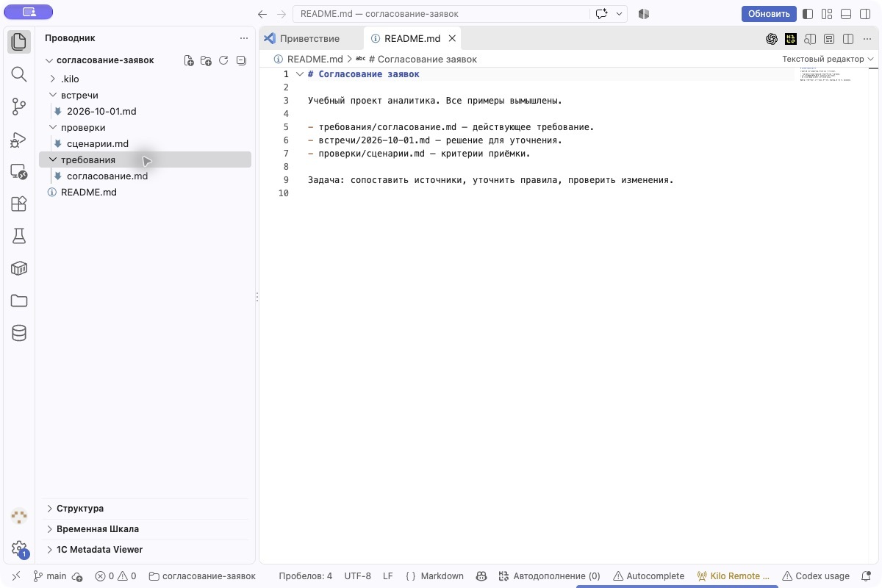Expand the Структура section

[x=146, y=509]
